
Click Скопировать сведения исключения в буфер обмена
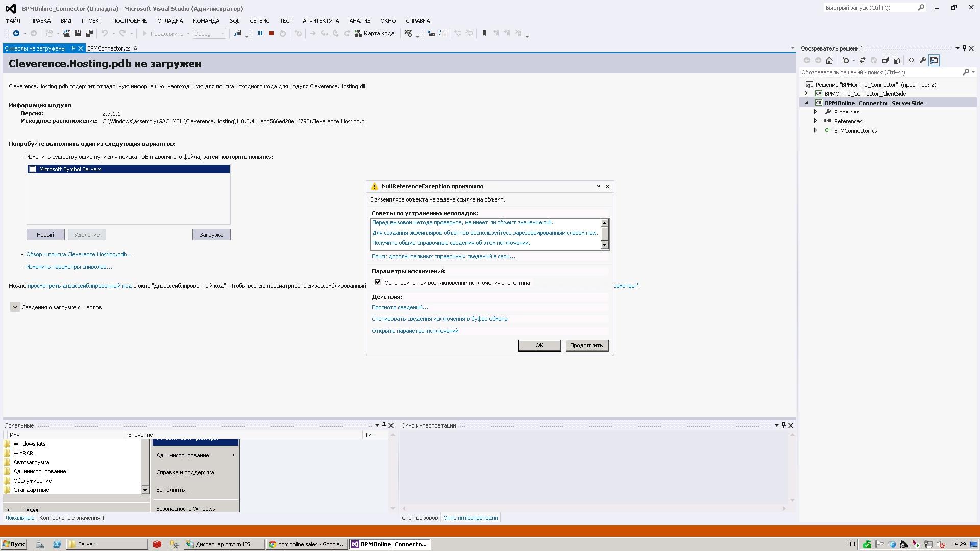point(439,319)
